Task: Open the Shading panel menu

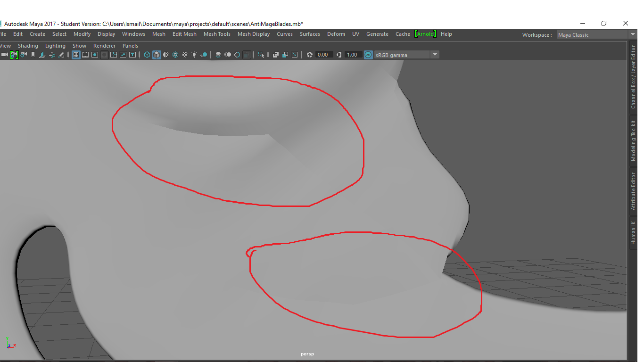Action: pyautogui.click(x=28, y=46)
